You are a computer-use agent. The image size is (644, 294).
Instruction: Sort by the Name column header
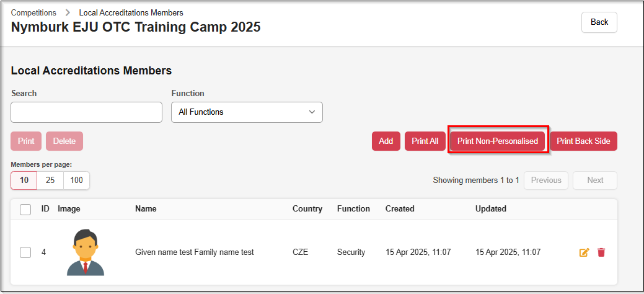(x=146, y=209)
